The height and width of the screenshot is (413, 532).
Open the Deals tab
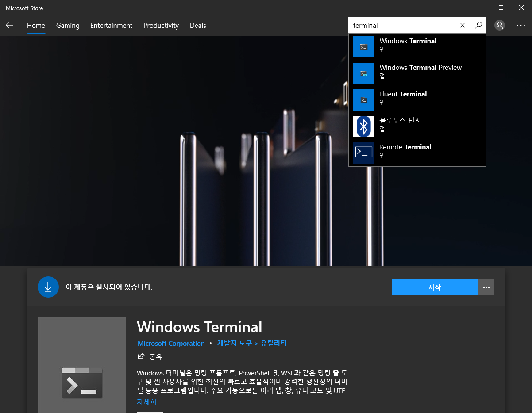point(198,26)
